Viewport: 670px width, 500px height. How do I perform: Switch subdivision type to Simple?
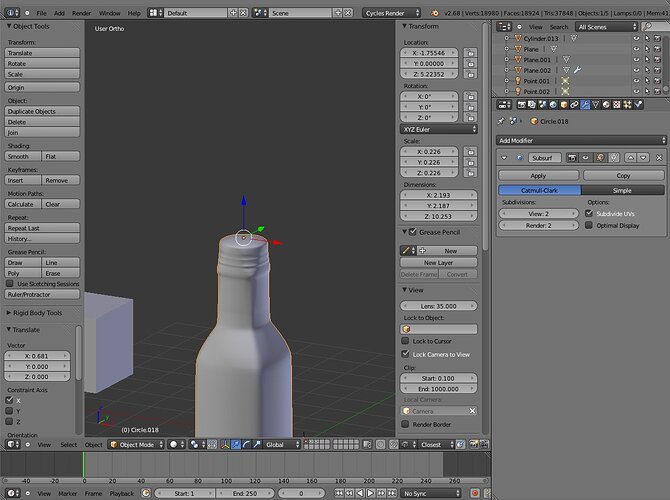point(623,190)
